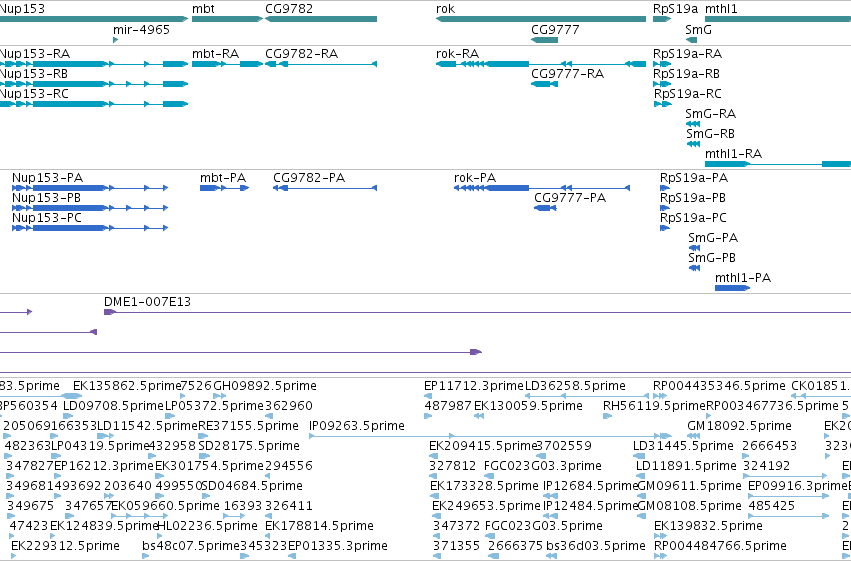Click the SD04684.5prime EST label
Screen dimensions: 851x561
(252, 486)
